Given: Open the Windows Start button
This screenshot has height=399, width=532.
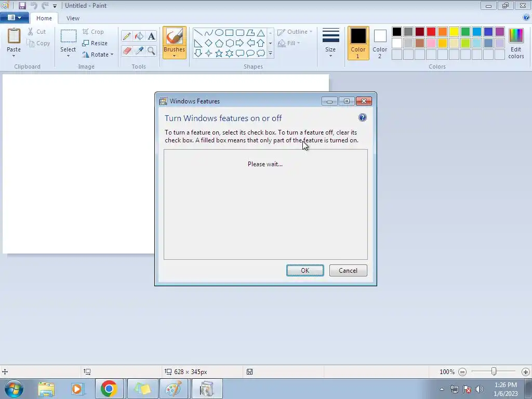Looking at the screenshot, I should (x=14, y=389).
